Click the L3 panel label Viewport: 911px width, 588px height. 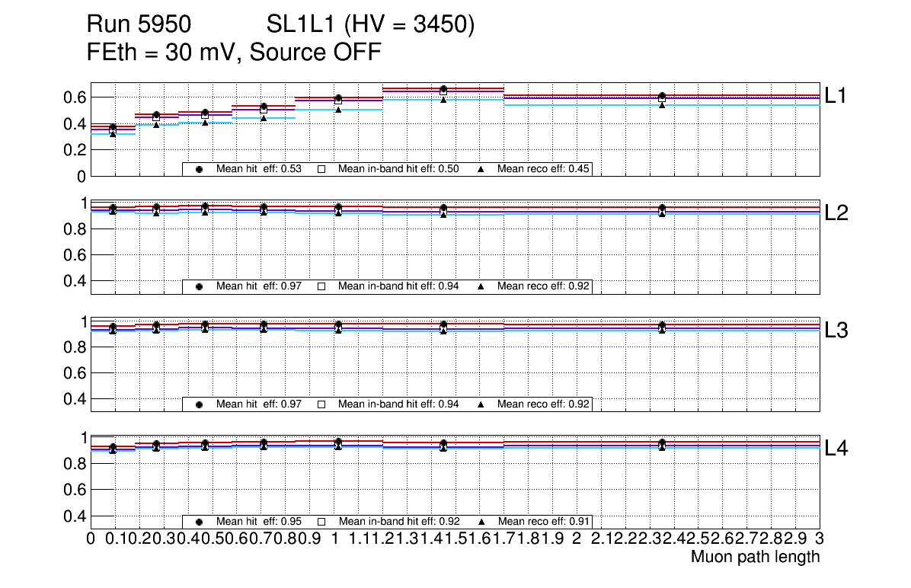[x=836, y=331]
